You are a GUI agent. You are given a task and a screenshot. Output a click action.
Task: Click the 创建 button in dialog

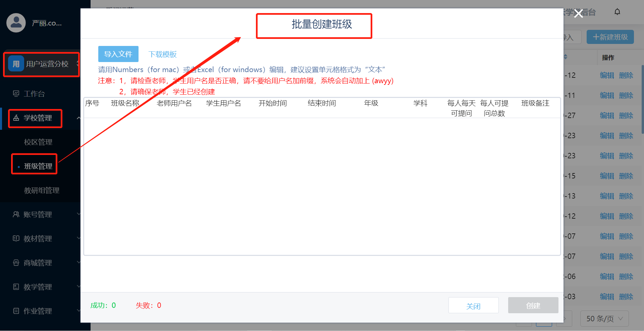(x=533, y=305)
